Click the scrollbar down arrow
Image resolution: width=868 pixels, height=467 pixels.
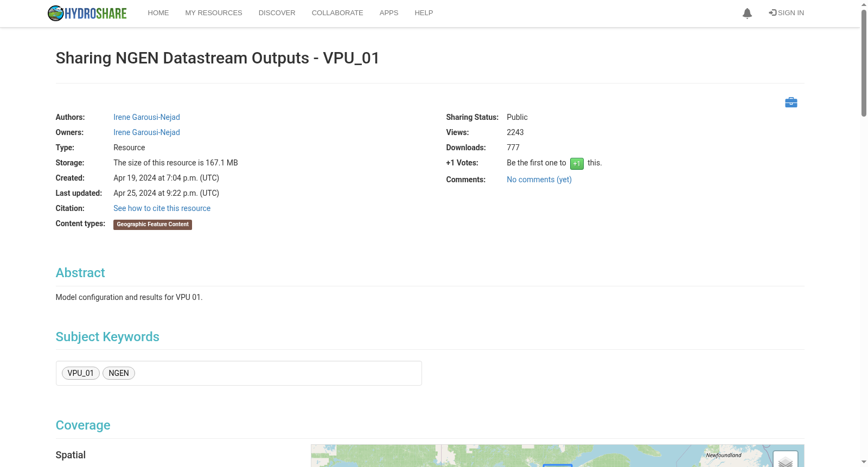864,462
